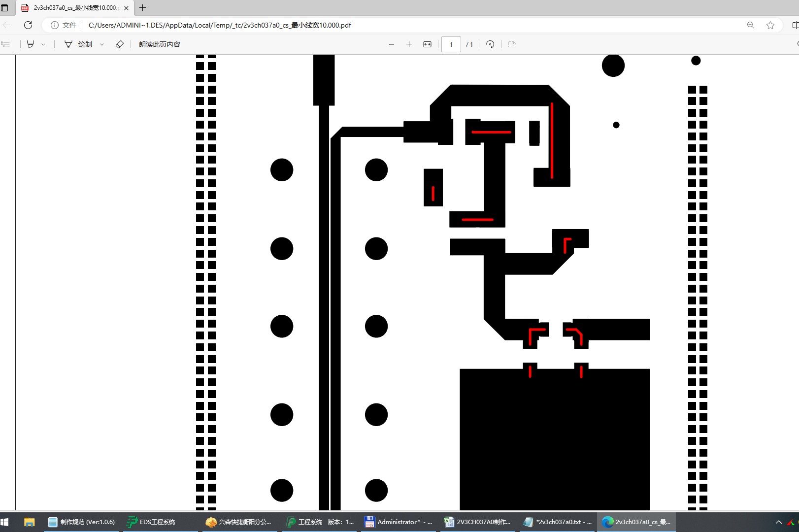View site information icon in address bar
Screen dimensions: 799x532
click(55, 25)
